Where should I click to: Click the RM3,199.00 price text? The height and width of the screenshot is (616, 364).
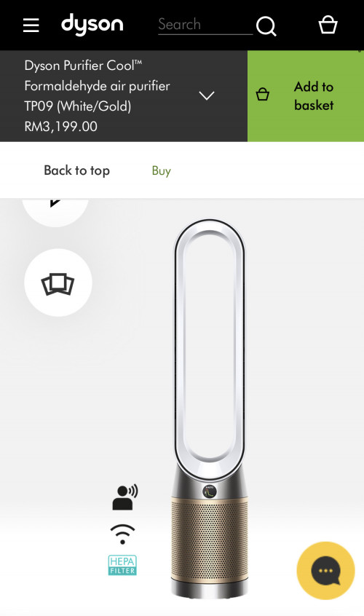[61, 127]
